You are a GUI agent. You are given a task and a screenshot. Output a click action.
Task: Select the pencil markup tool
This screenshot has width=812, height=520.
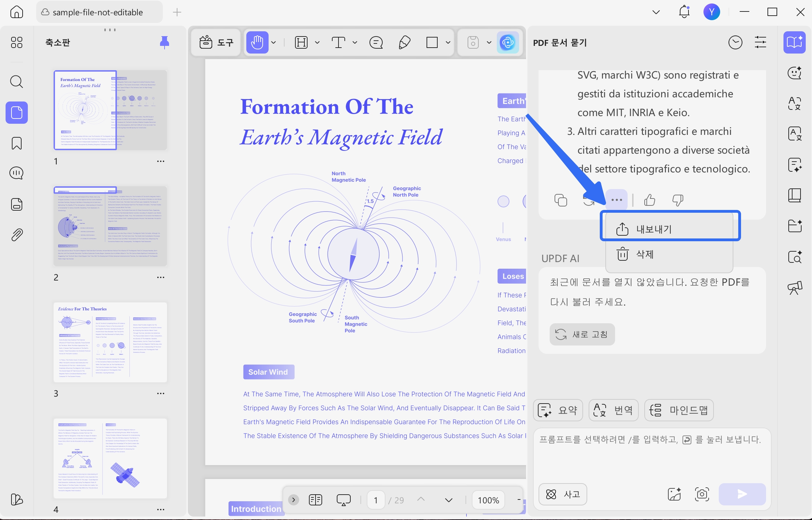click(x=404, y=42)
